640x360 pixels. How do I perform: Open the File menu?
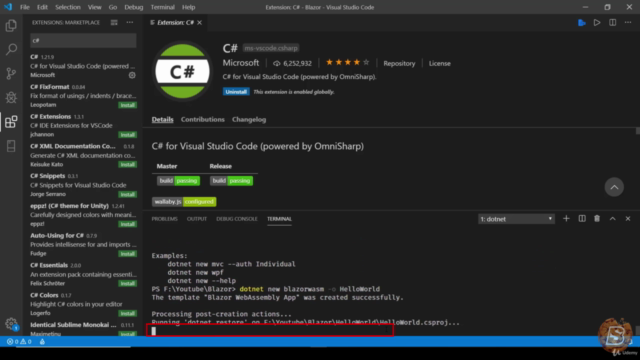point(24,7)
